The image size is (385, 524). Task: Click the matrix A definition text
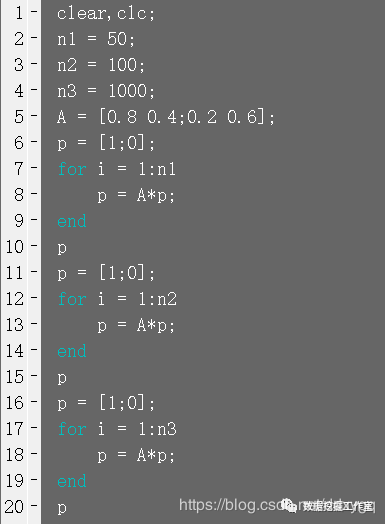tap(166, 117)
